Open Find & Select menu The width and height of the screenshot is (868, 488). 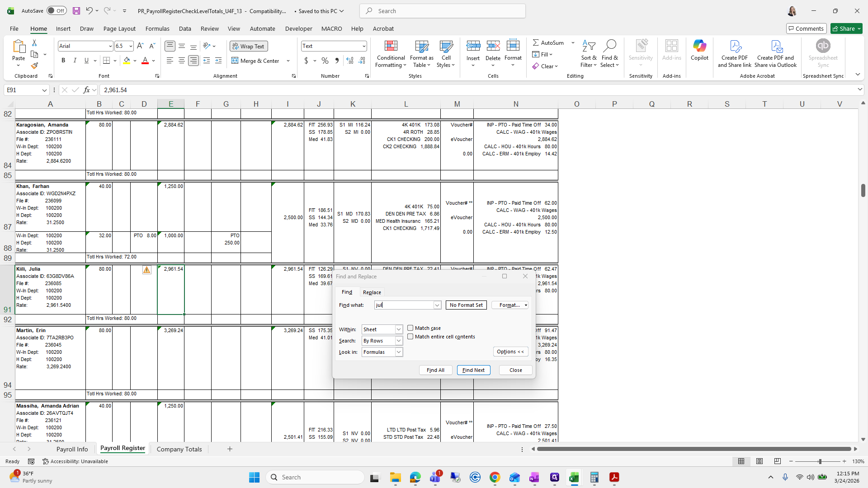[x=609, y=54]
